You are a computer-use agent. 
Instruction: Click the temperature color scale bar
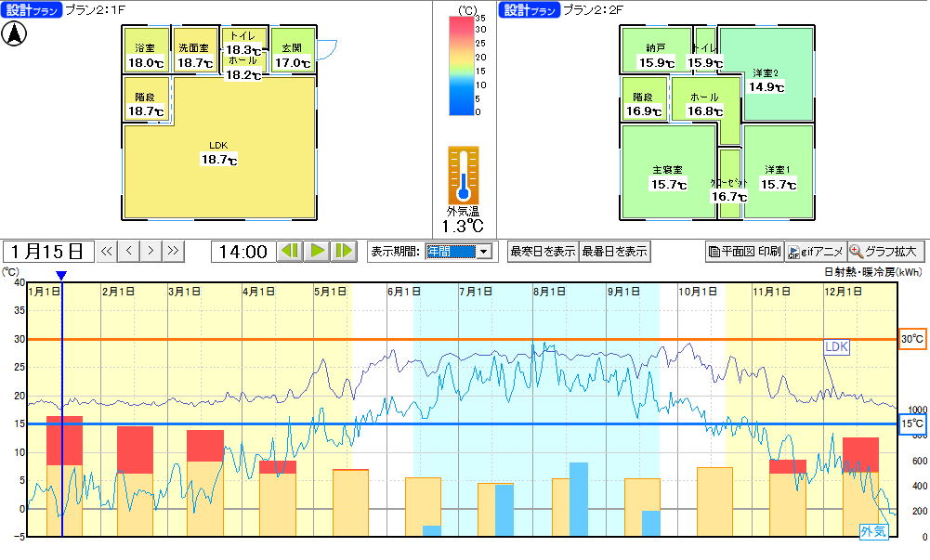pyautogui.click(x=462, y=65)
